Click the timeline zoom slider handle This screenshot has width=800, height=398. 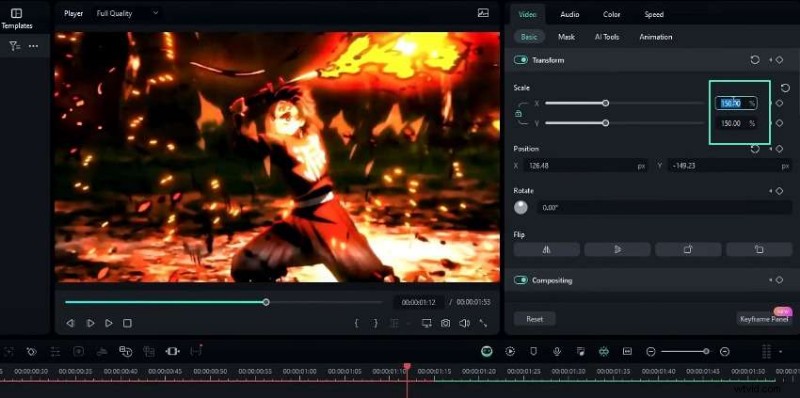tap(706, 351)
